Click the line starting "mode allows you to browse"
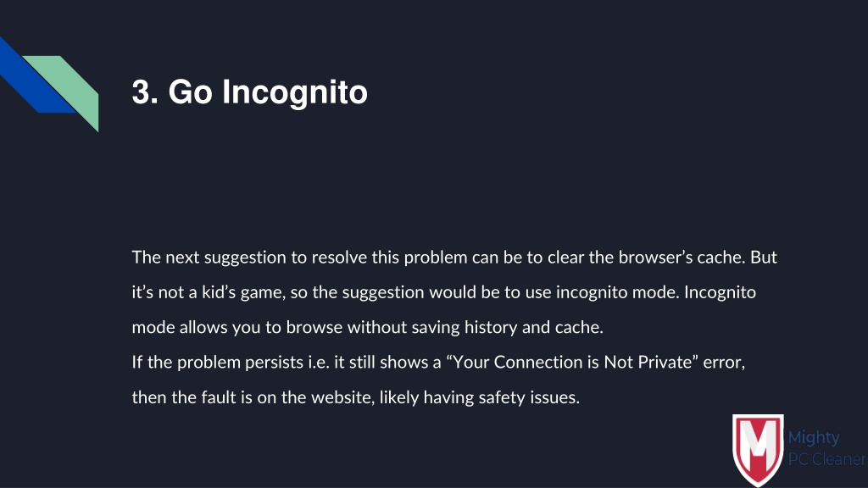The image size is (868, 488). (368, 327)
